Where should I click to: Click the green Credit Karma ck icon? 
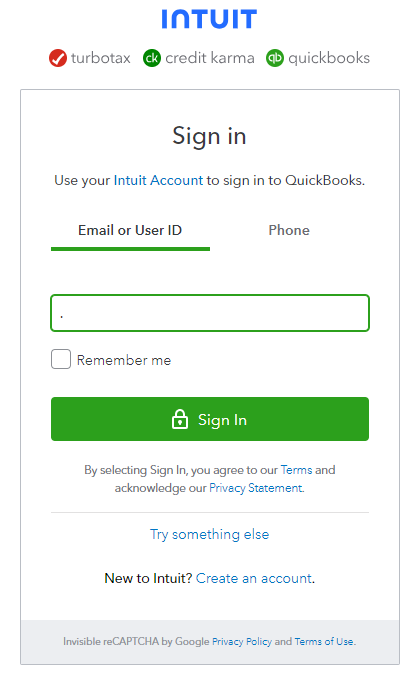pyautogui.click(x=152, y=58)
